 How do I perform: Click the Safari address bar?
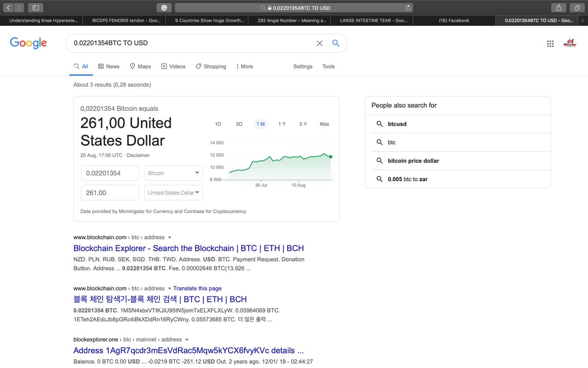[x=294, y=8]
